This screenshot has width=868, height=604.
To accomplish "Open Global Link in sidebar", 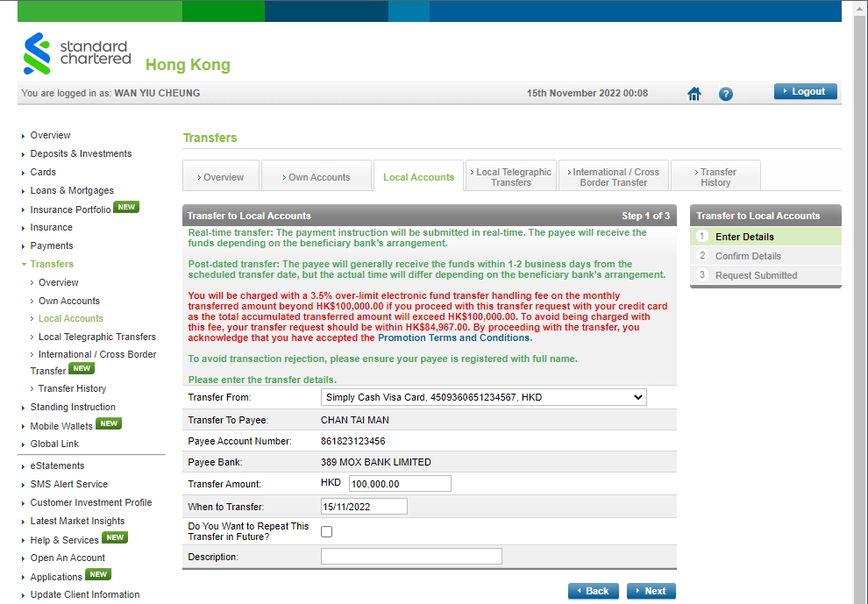I will pos(54,444).
